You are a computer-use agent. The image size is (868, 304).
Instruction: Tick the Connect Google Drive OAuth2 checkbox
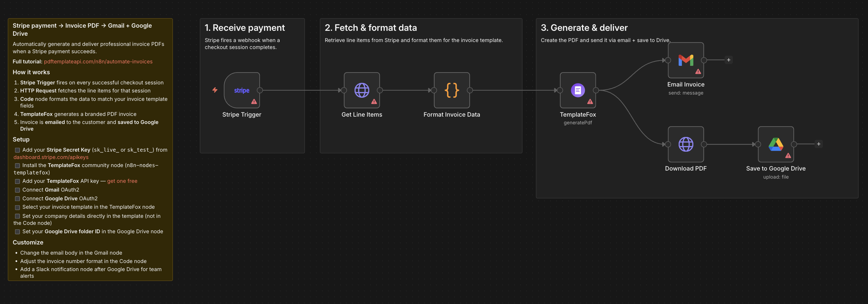pos(17,199)
